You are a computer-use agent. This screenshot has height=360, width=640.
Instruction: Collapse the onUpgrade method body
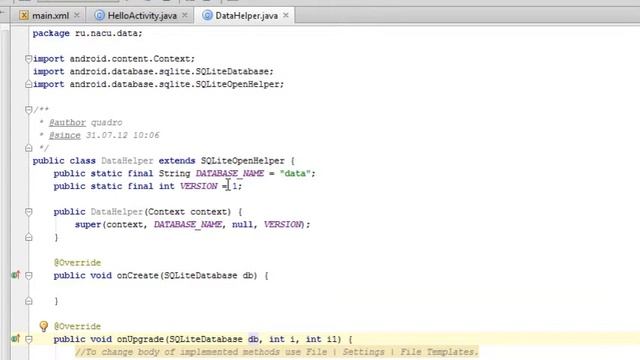(28, 339)
